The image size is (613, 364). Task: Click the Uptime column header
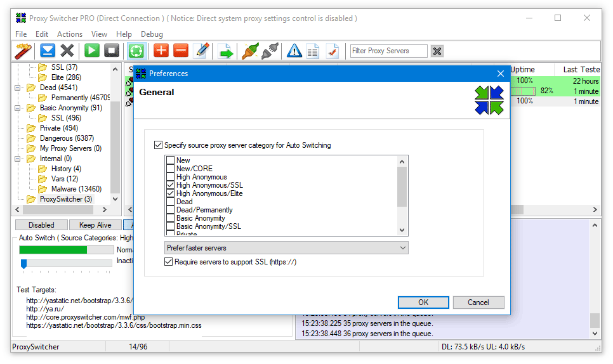(523, 70)
